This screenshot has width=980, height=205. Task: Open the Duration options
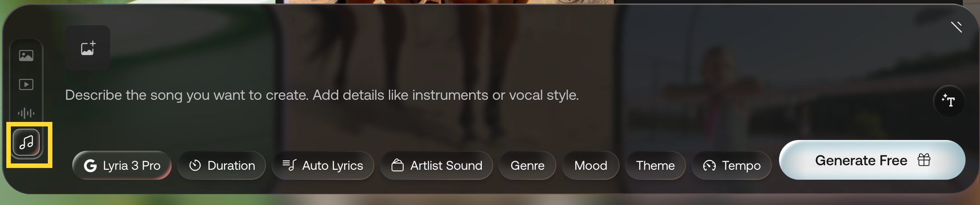point(222,166)
